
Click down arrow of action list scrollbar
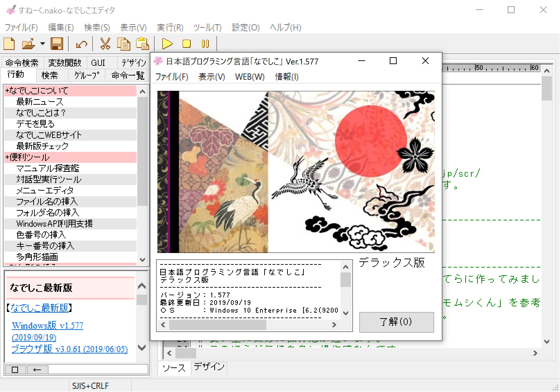point(142,260)
